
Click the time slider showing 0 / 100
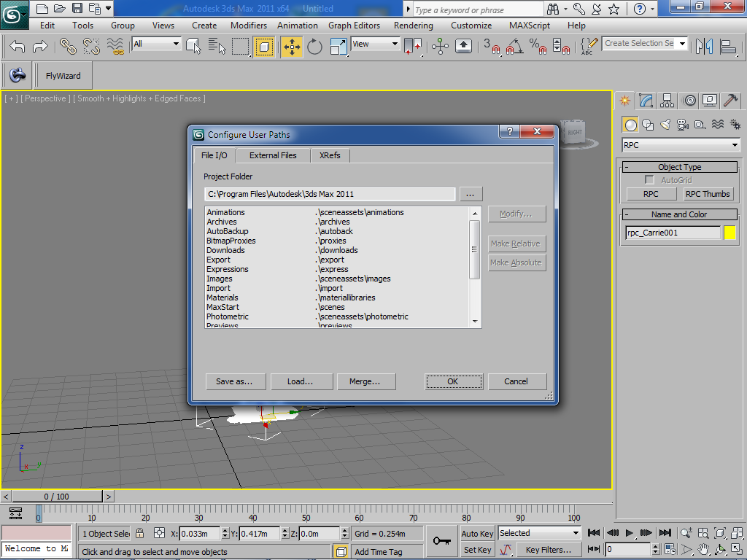[x=57, y=496]
